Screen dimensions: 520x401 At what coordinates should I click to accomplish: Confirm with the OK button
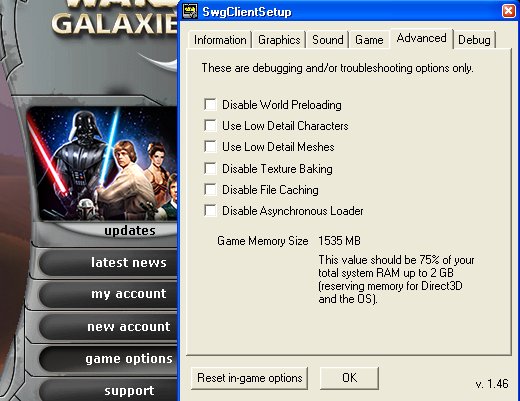click(x=349, y=378)
